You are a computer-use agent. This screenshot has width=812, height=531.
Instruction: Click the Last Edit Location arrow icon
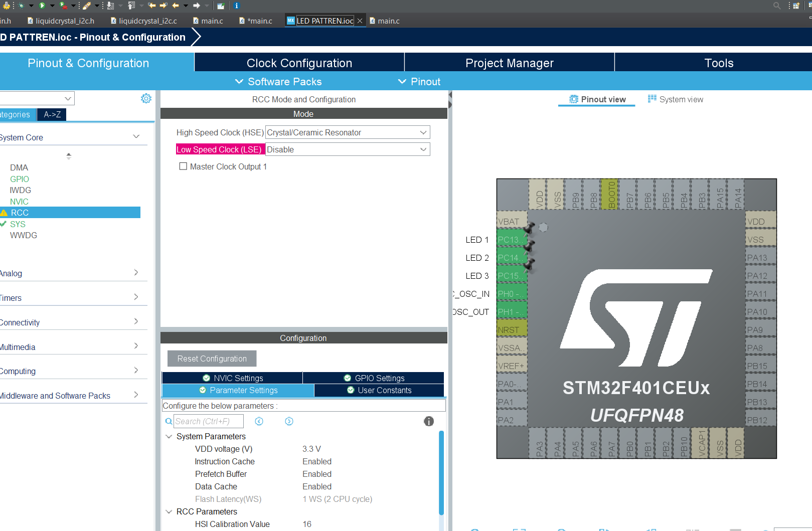click(152, 6)
